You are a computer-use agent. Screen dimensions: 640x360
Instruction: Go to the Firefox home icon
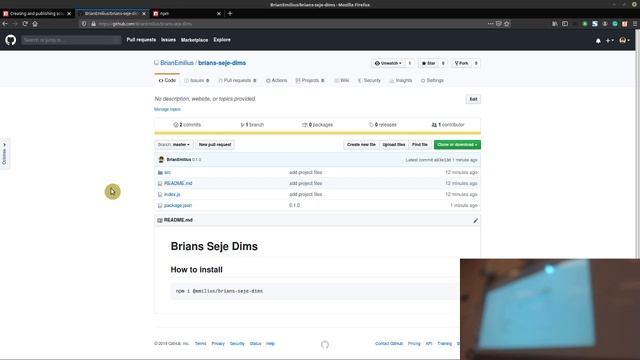coord(35,24)
